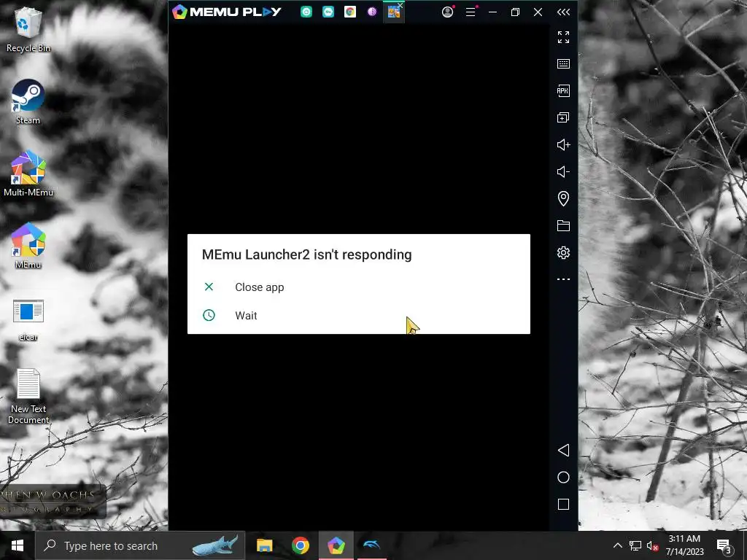Select the Multi-MEmu desktop shortcut

(x=28, y=174)
